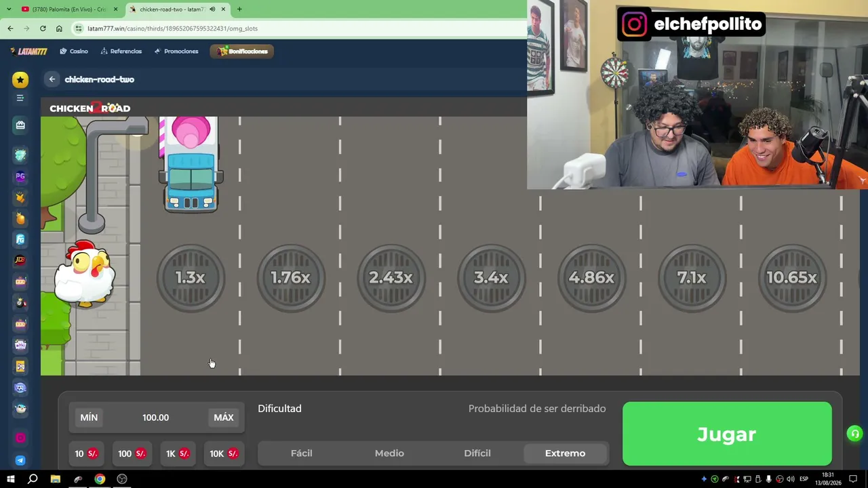Open the Promociones menu
Screen dimensions: 868x488
(x=176, y=52)
